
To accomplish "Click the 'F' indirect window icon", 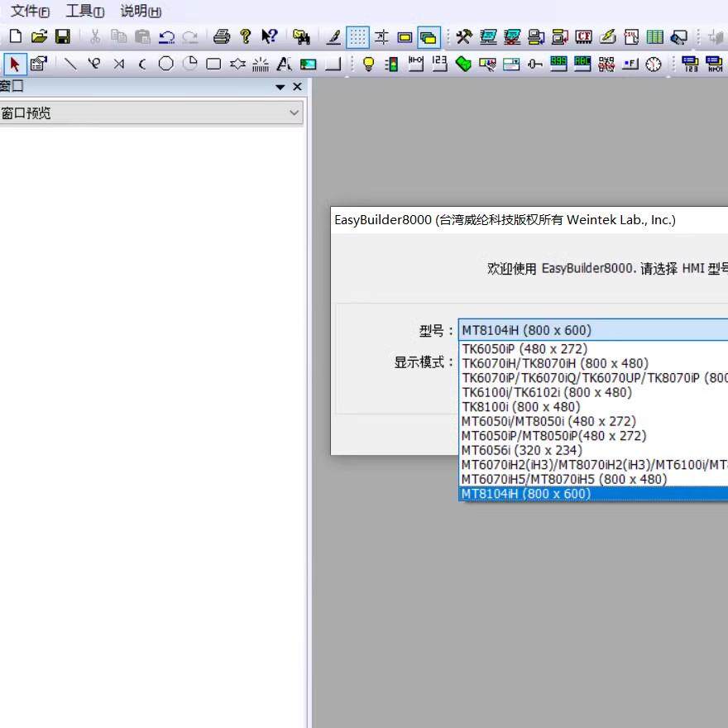I will coord(630,64).
